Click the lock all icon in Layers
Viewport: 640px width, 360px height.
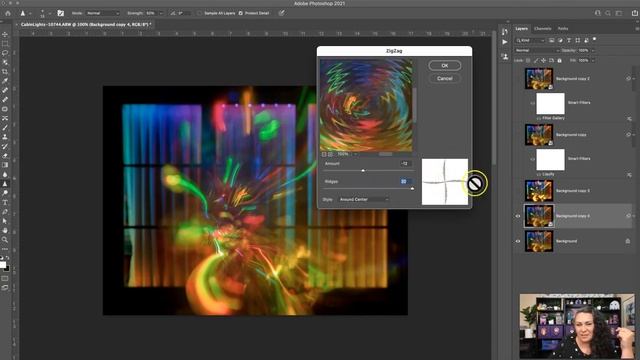point(559,60)
